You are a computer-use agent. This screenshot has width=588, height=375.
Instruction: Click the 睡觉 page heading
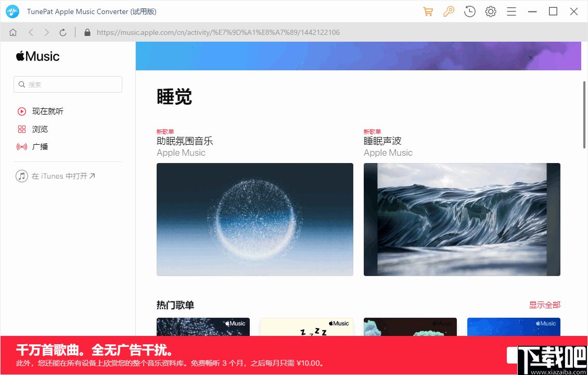(x=174, y=97)
